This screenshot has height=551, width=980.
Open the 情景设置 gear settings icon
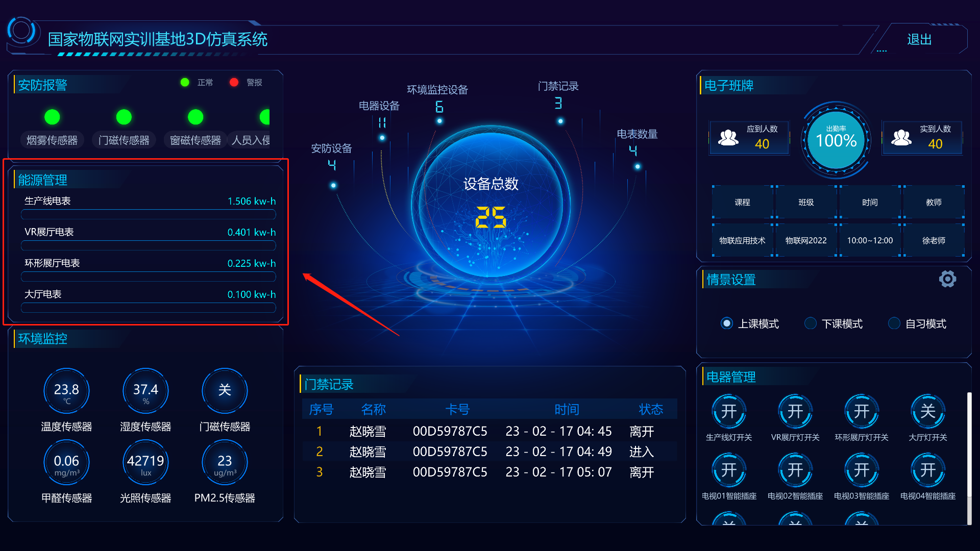[947, 279]
